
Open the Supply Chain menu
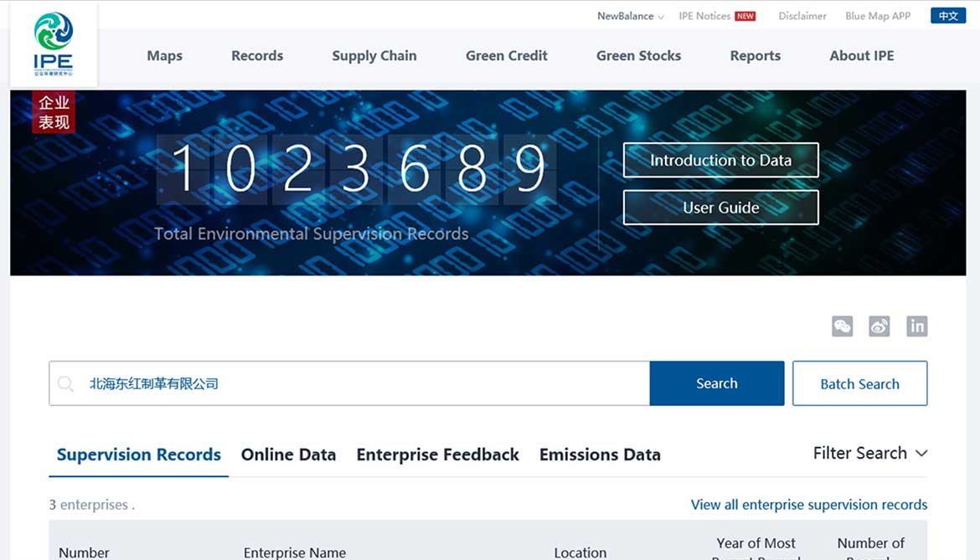pyautogui.click(x=374, y=56)
